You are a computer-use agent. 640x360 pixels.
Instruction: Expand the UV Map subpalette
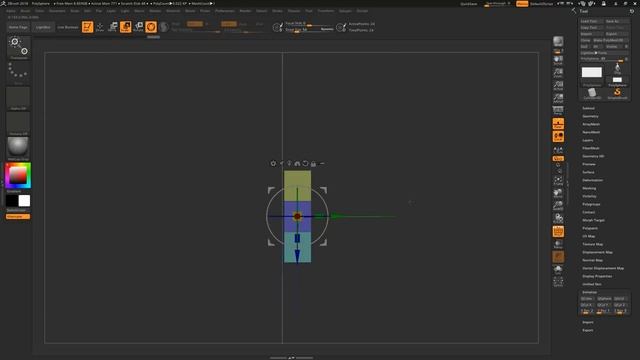click(x=589, y=236)
